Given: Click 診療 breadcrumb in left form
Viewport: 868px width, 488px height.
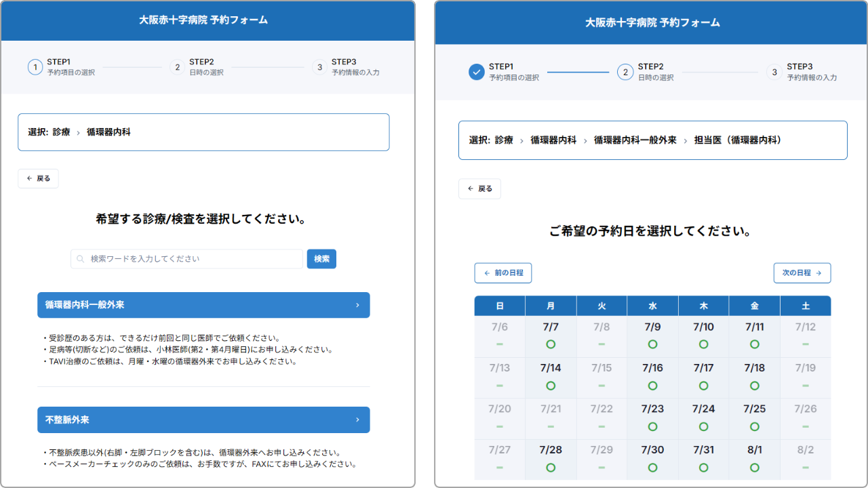Looking at the screenshot, I should coord(61,132).
